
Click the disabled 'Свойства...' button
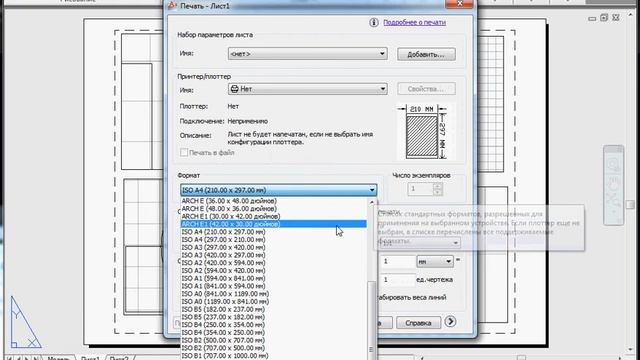426,89
